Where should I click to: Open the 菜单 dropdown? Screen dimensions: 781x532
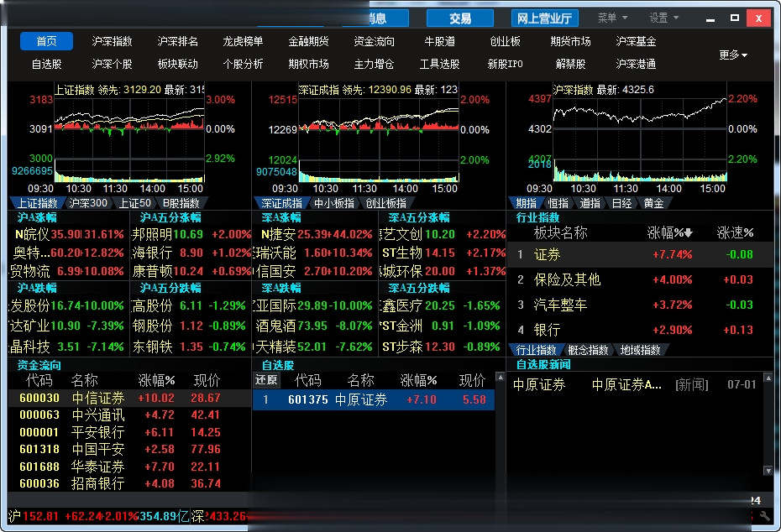tap(613, 18)
